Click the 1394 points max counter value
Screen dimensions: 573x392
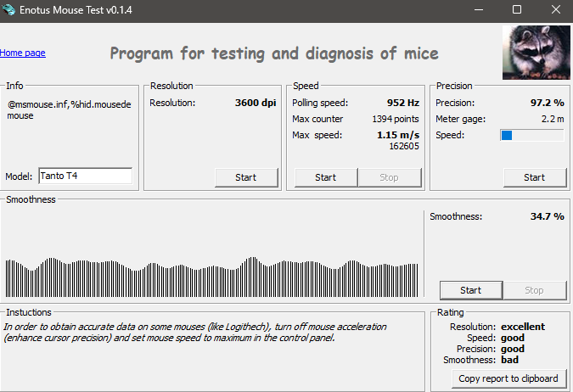point(396,119)
